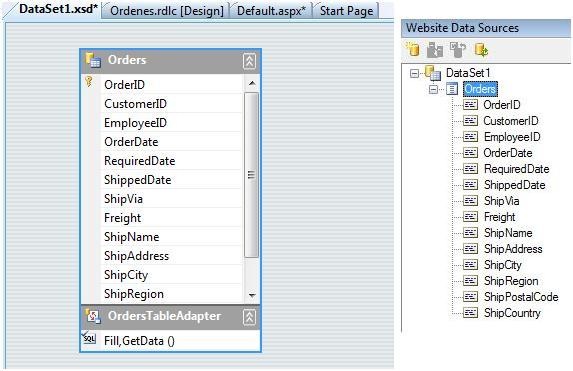Click the database refresh toolbar icon

[x=481, y=50]
